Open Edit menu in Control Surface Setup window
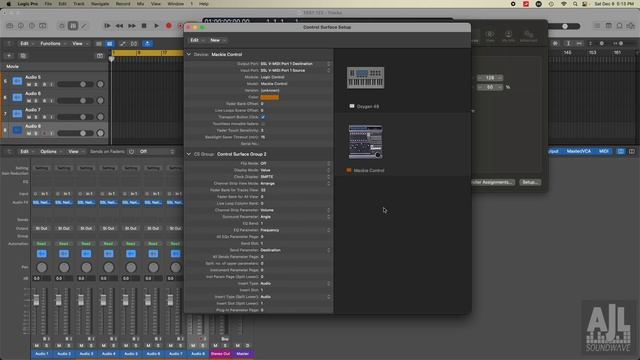Screen dimensions: 640x360 click(196, 40)
